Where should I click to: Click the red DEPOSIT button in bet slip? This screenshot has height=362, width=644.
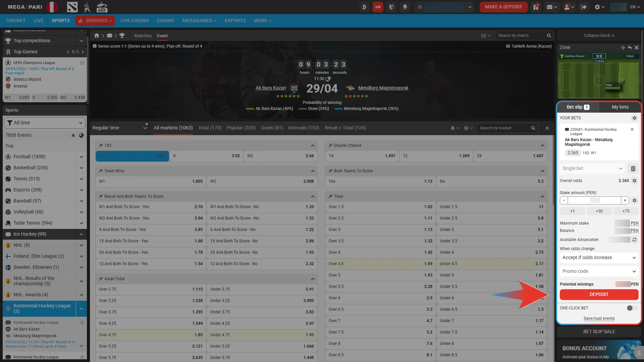pos(599,295)
